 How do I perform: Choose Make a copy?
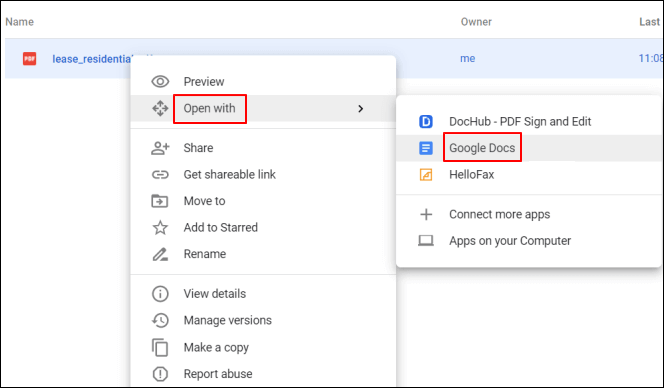(263, 347)
